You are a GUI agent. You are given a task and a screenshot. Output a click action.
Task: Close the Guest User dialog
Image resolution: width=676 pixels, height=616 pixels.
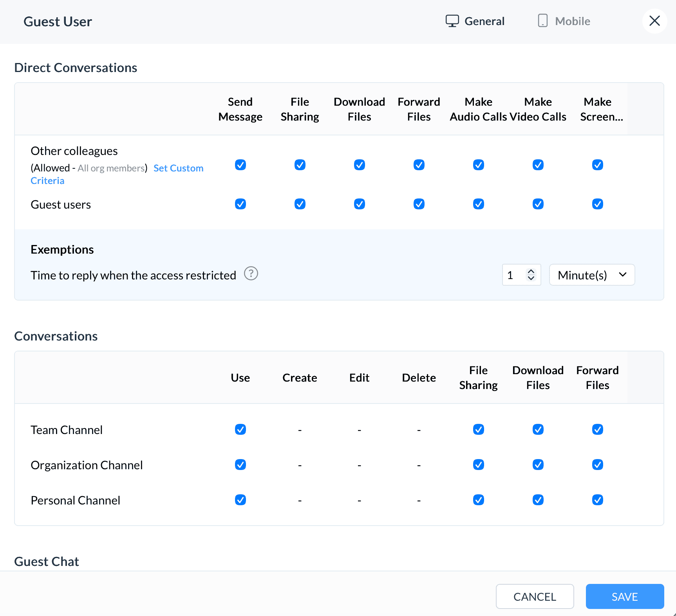(x=654, y=21)
